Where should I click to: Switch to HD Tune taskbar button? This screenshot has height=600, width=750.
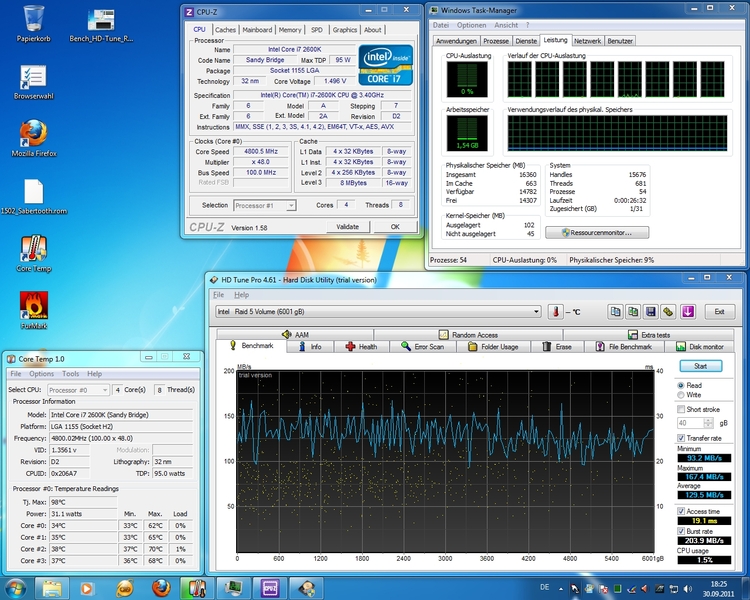point(307,588)
